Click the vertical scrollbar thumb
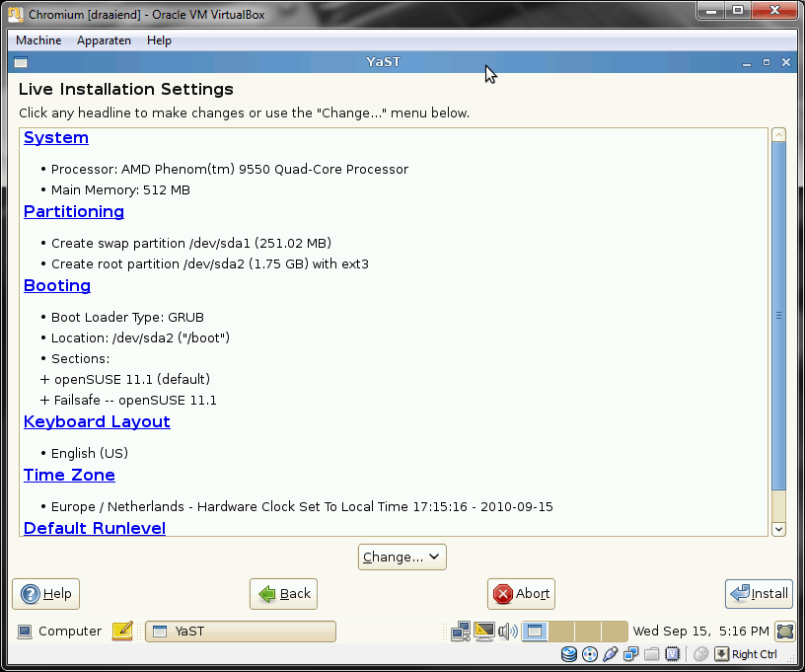Screen dimensions: 805x672 click(x=778, y=316)
